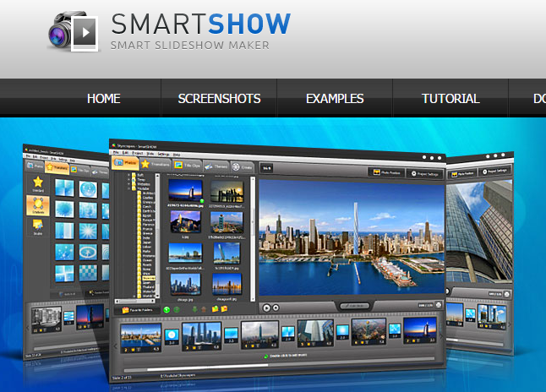Click the transition icon before the Burj Al Arab slide
This screenshot has height=392, width=546.
pyautogui.click(x=395, y=330)
